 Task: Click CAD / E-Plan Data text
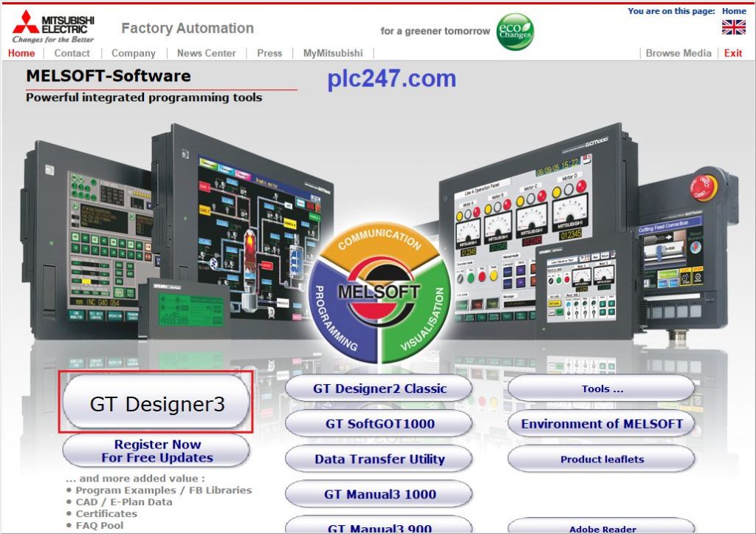point(124,502)
